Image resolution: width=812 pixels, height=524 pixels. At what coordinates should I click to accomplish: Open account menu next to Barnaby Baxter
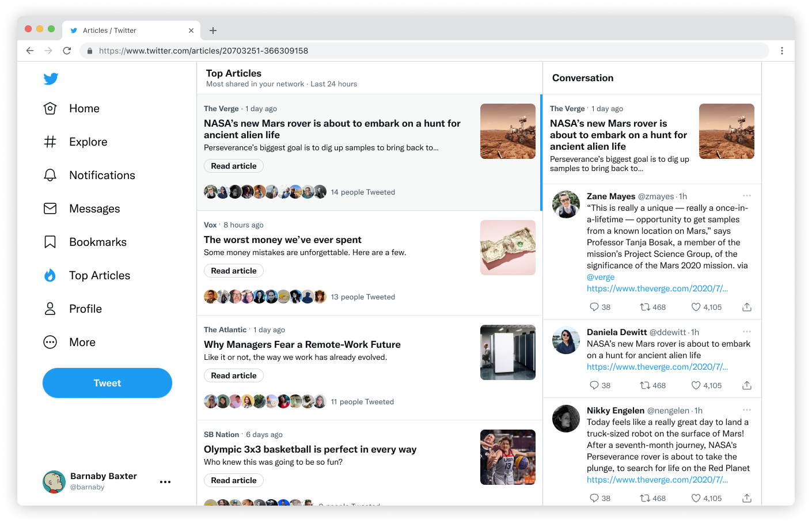tap(165, 482)
